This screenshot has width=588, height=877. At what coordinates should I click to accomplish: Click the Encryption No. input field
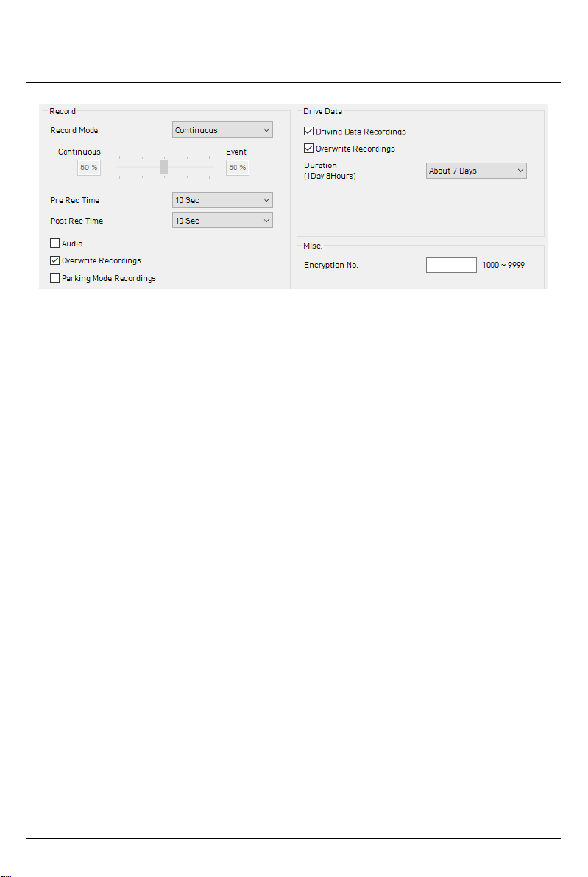[x=451, y=265]
